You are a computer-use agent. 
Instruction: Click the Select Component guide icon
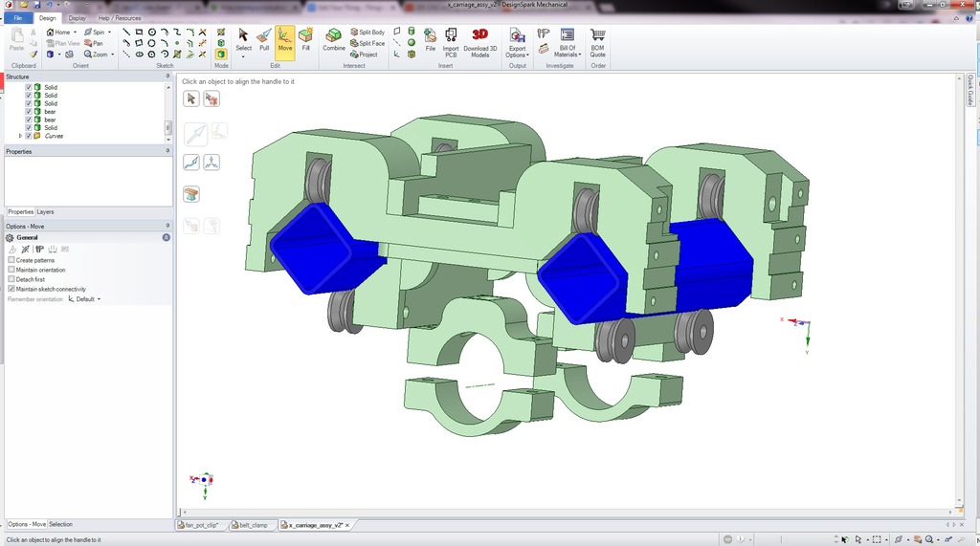(212, 98)
